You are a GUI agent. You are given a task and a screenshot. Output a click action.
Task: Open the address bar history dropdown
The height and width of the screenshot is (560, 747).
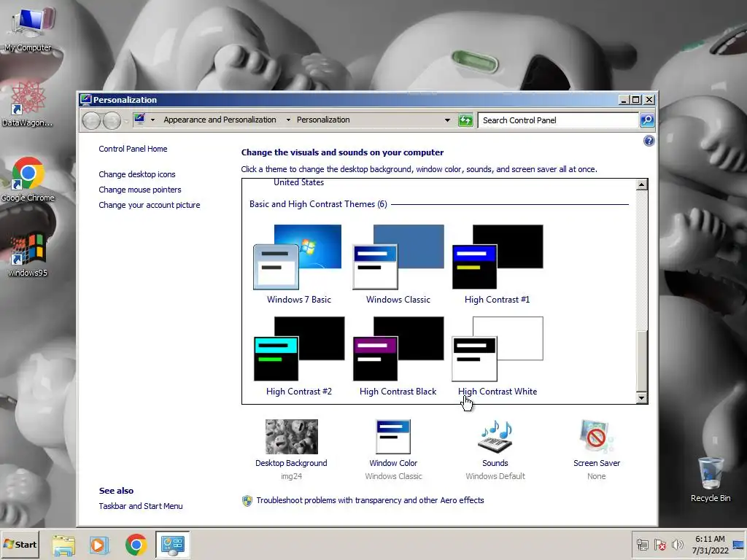pyautogui.click(x=447, y=120)
